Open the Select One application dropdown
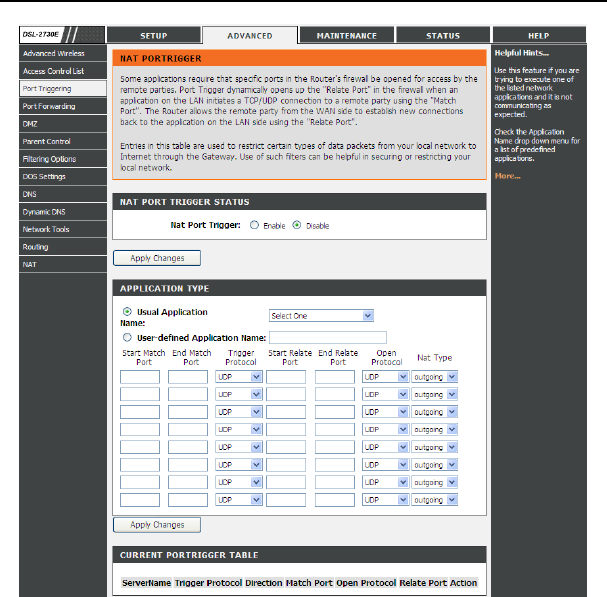 (321, 316)
